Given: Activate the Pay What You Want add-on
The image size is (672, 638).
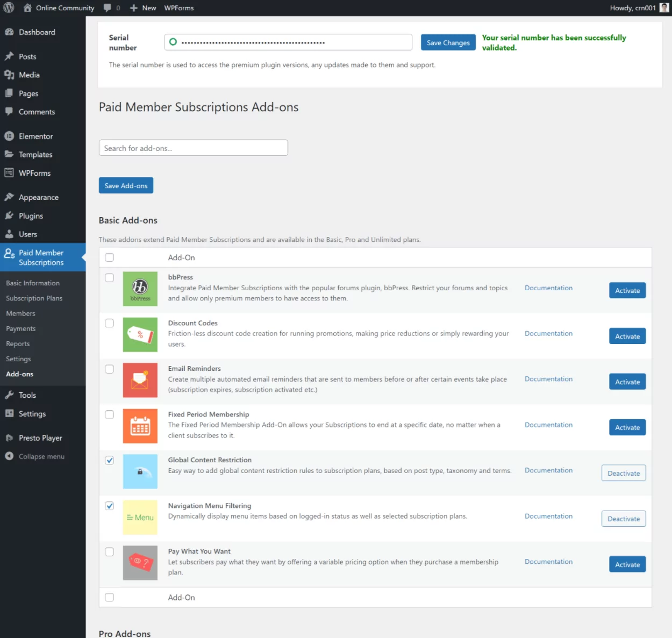Looking at the screenshot, I should pyautogui.click(x=627, y=564).
